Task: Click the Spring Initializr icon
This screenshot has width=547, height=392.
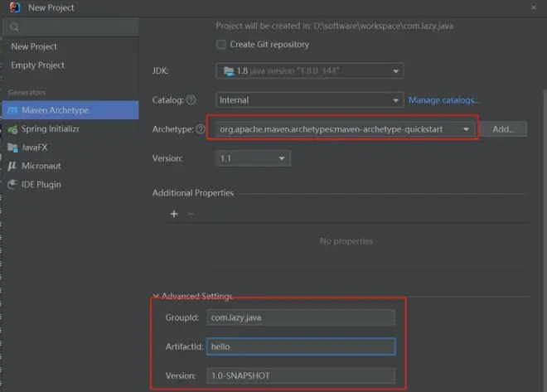Action: coord(13,129)
